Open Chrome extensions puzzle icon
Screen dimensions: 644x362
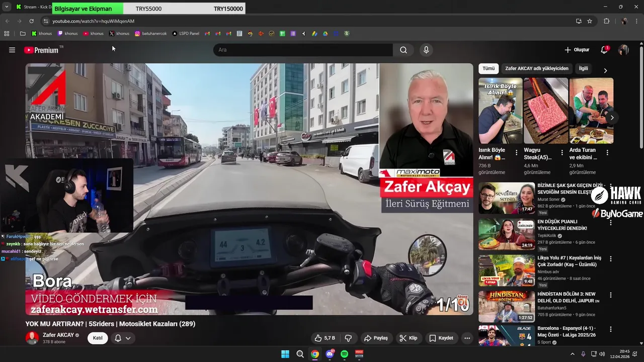point(606,21)
